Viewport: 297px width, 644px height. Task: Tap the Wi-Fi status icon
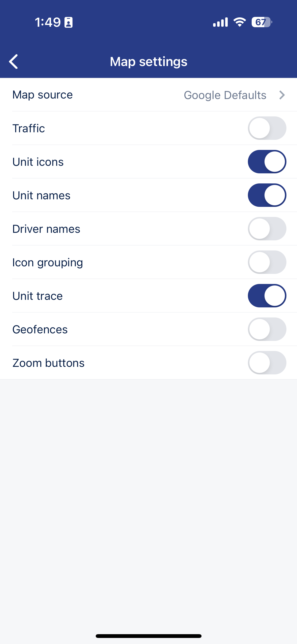pos(240,22)
